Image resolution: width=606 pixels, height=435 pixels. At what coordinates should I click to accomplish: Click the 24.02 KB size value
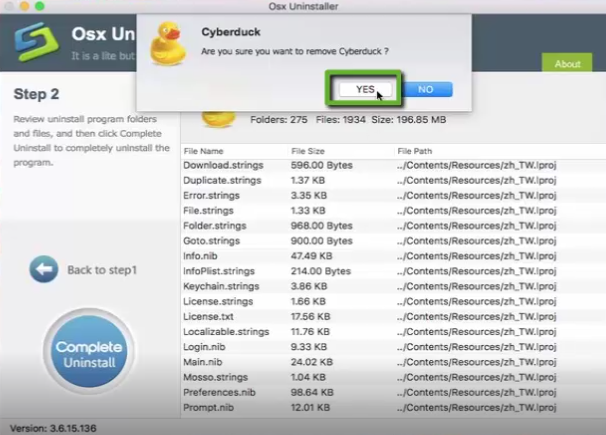point(312,362)
